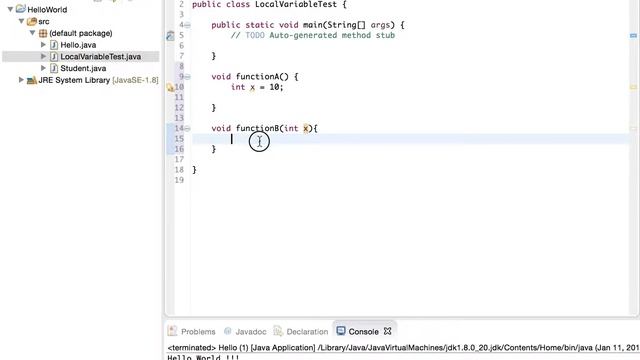The image size is (640, 360).
Task: Switch to the Javadoc tab
Action: click(251, 331)
